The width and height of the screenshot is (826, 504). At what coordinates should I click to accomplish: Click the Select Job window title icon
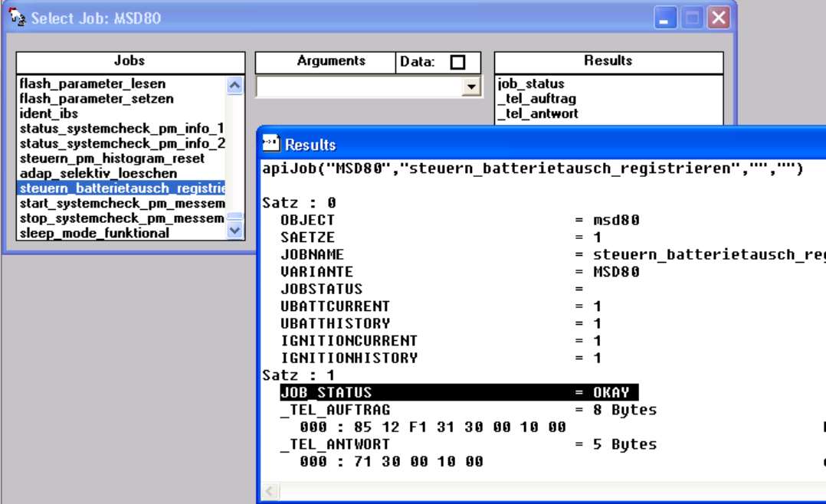coord(17,18)
